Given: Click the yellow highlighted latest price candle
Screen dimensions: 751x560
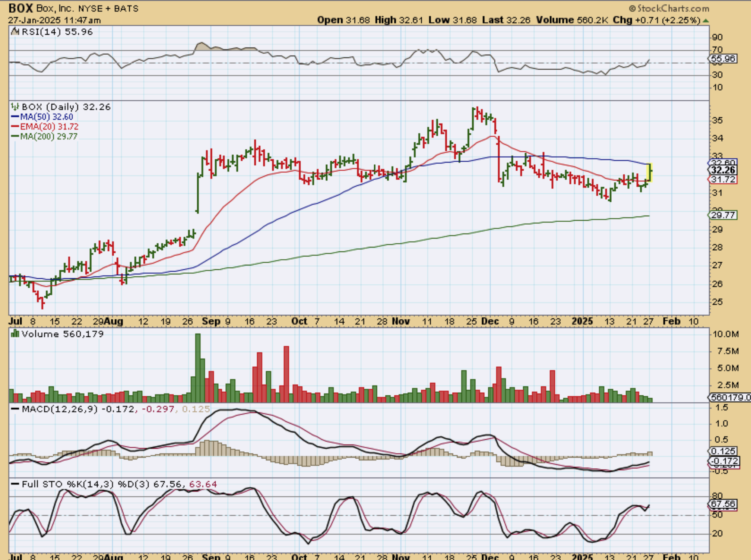Looking at the screenshot, I should point(650,173).
